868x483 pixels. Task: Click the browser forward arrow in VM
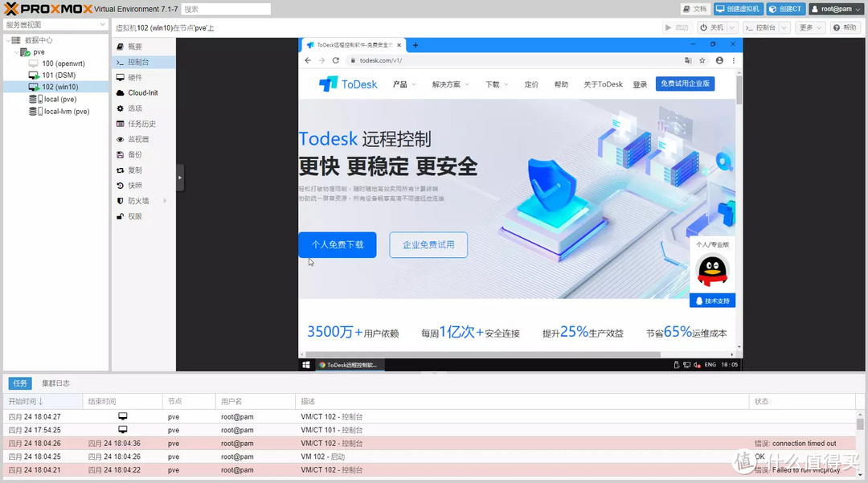tap(321, 60)
